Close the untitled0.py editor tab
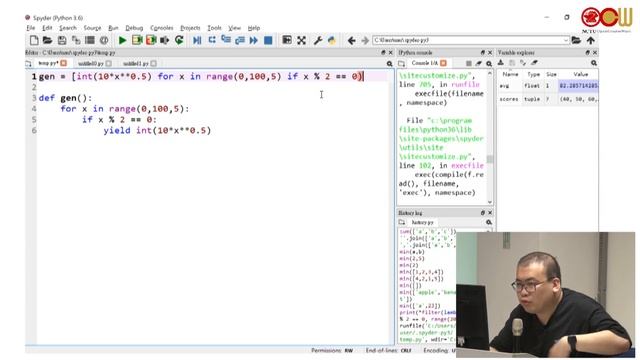 [x=109, y=63]
